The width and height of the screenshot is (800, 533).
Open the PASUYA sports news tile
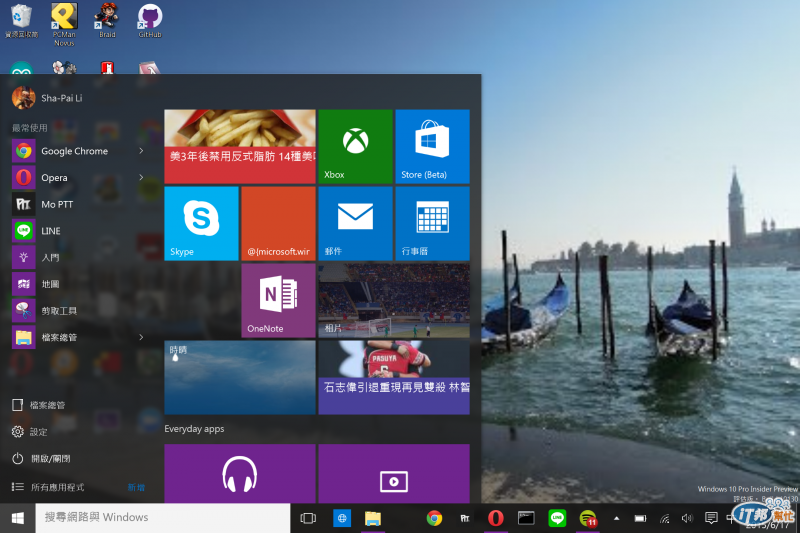(x=394, y=377)
